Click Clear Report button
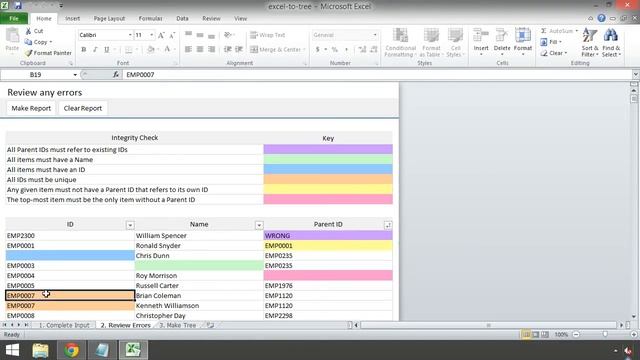 click(83, 108)
